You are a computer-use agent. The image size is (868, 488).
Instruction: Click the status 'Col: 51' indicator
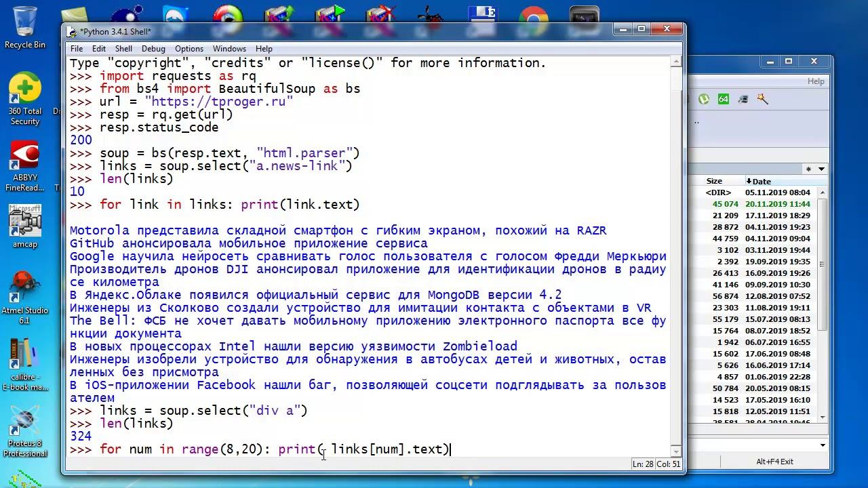tap(669, 464)
